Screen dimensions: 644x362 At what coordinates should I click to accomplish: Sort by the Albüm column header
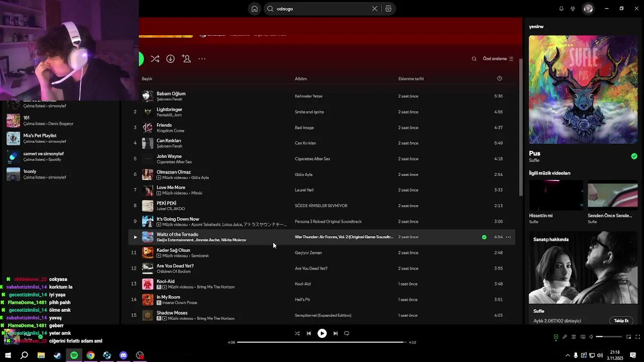301,79
